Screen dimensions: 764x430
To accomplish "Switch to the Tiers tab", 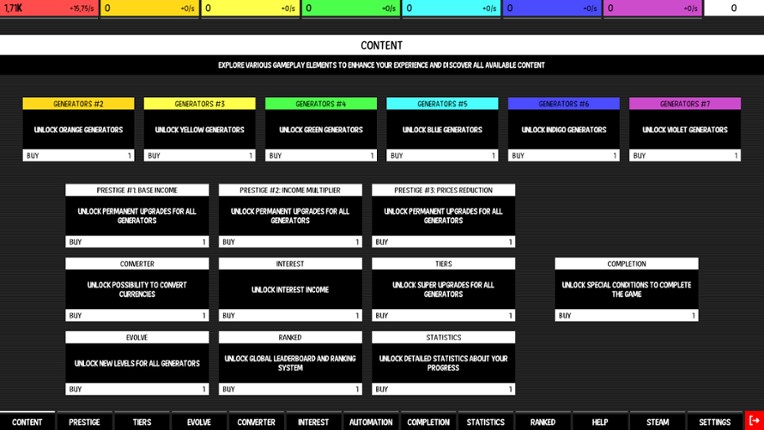I will point(142,422).
